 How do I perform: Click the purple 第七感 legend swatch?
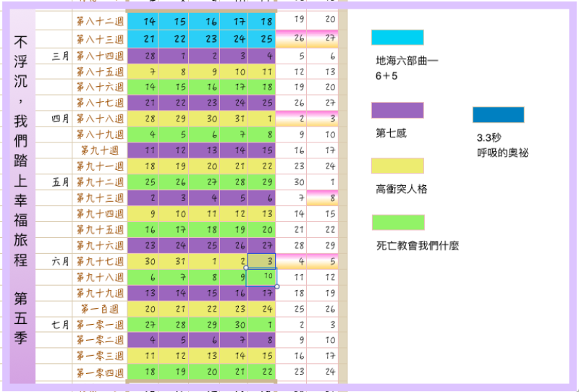pyautogui.click(x=397, y=111)
